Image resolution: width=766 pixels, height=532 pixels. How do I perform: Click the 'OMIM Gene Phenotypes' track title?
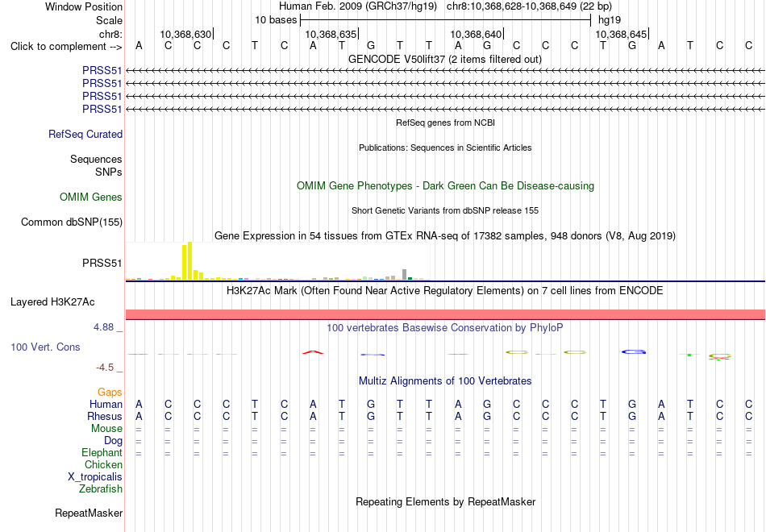(x=446, y=185)
